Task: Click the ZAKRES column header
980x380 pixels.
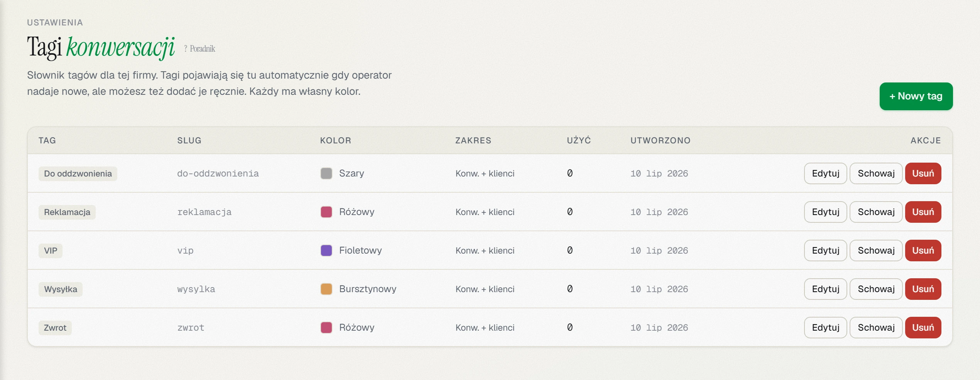Action: [473, 140]
